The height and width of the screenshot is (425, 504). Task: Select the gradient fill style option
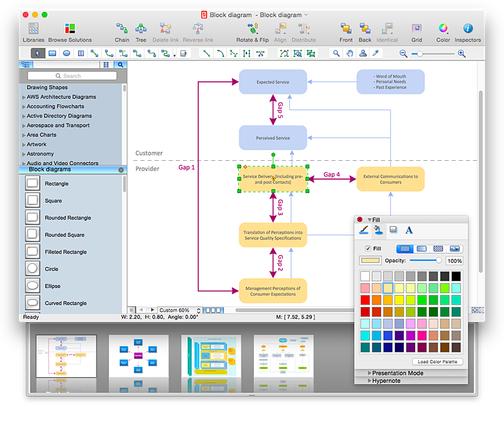pos(423,249)
